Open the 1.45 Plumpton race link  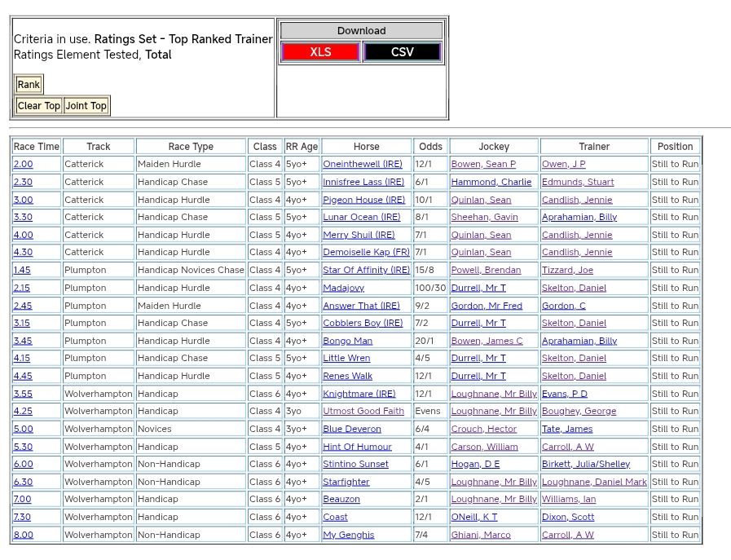tap(23, 271)
